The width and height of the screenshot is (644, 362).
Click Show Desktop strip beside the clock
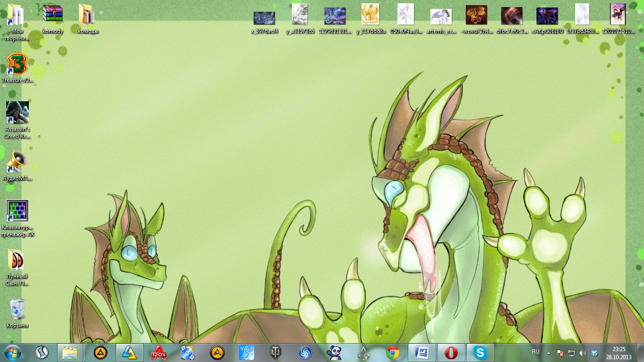pos(640,353)
